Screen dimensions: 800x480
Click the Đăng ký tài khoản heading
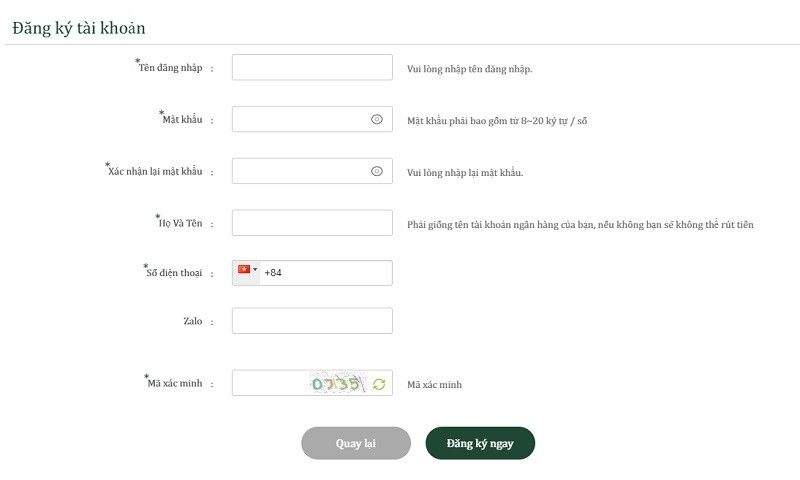point(79,28)
